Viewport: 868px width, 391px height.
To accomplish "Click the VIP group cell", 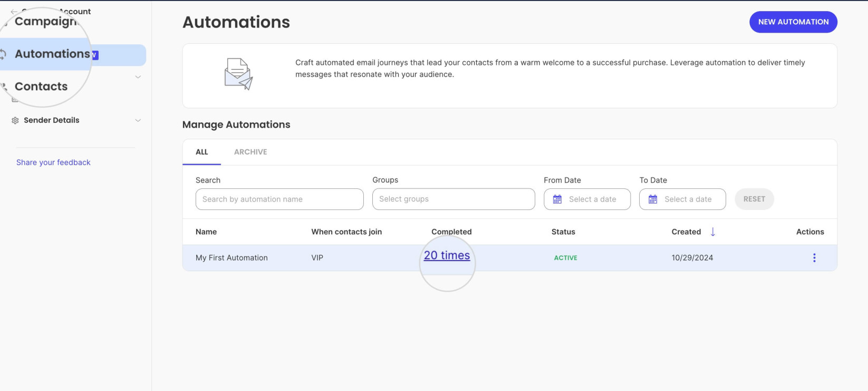I will click(317, 258).
